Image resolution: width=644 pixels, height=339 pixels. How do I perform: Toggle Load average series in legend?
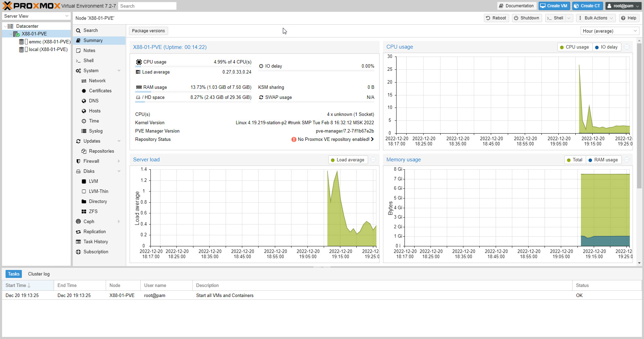coord(348,160)
